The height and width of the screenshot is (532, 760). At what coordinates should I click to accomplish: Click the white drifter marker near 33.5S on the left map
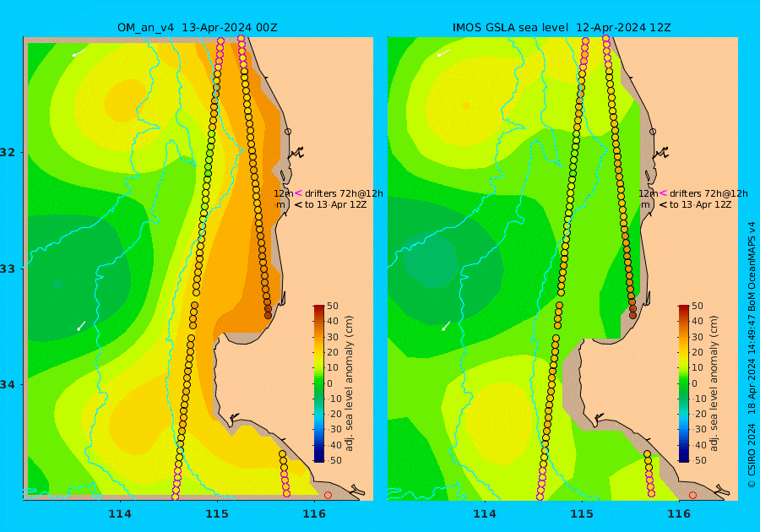(x=82, y=326)
